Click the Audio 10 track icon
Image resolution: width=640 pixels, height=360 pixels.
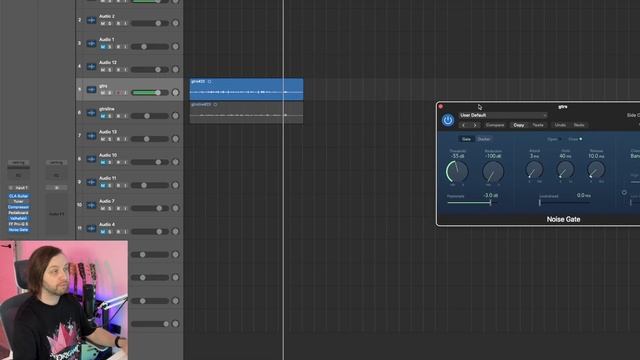click(91, 159)
